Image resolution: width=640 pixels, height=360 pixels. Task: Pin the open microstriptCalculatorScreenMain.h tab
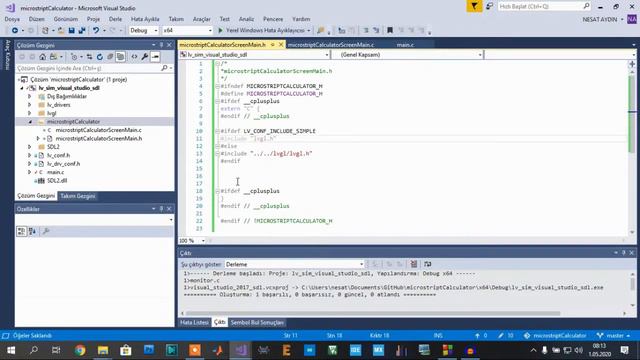272,45
